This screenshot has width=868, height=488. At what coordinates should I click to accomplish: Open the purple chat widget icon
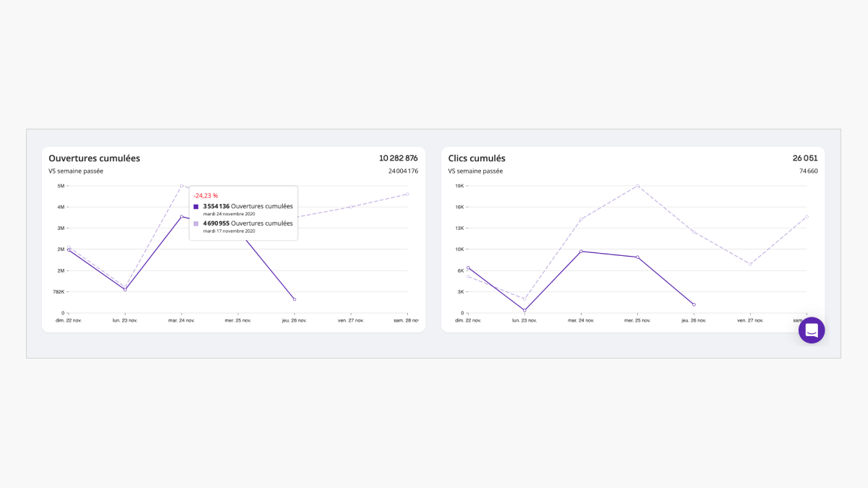pos(812,330)
